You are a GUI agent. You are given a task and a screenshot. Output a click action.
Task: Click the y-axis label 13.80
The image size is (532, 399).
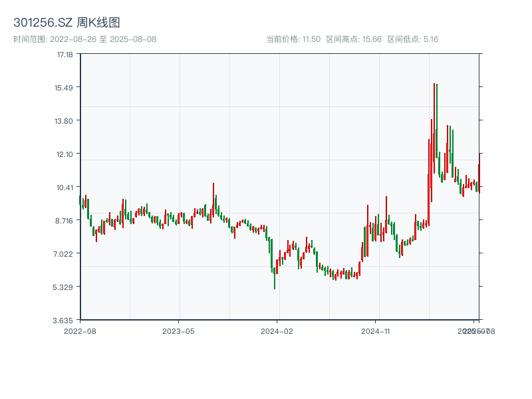(x=63, y=121)
